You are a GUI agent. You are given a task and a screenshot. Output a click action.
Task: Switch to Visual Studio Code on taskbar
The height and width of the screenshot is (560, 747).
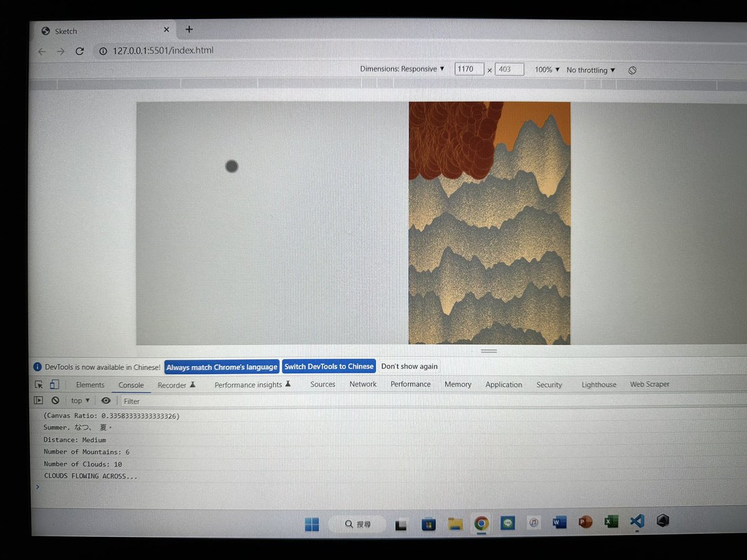coord(637,521)
